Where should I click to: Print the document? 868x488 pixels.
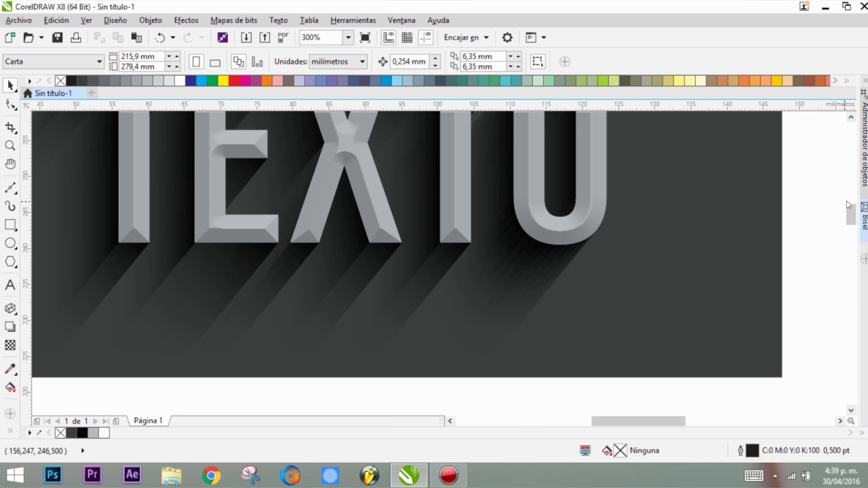pos(77,38)
